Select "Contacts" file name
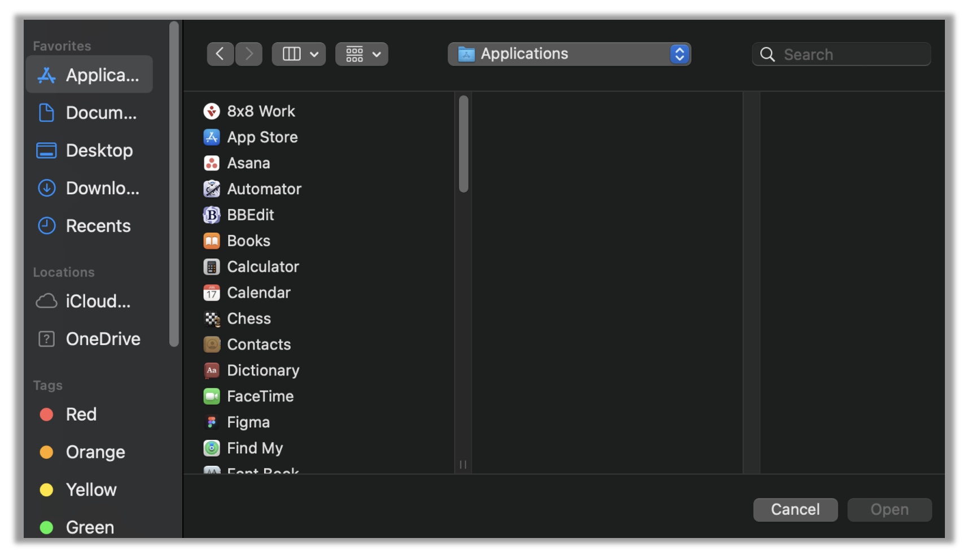This screenshot has height=560, width=972. pyautogui.click(x=259, y=344)
